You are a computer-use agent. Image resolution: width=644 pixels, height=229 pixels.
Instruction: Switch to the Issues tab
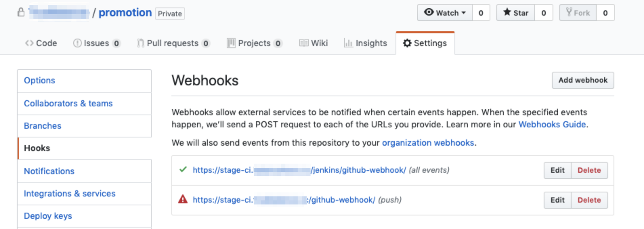[x=97, y=43]
